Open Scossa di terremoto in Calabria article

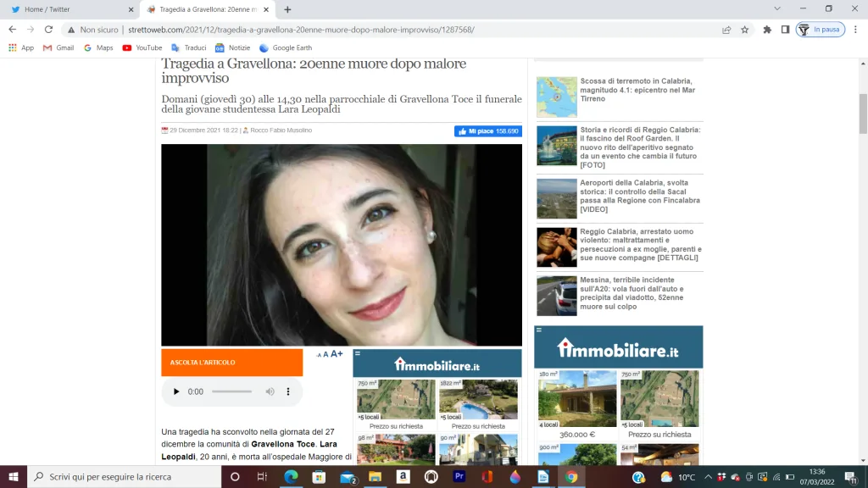pos(637,90)
